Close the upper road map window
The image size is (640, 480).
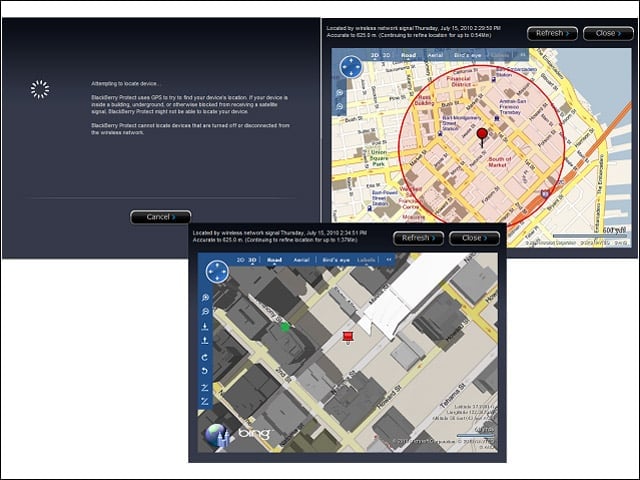(x=608, y=33)
